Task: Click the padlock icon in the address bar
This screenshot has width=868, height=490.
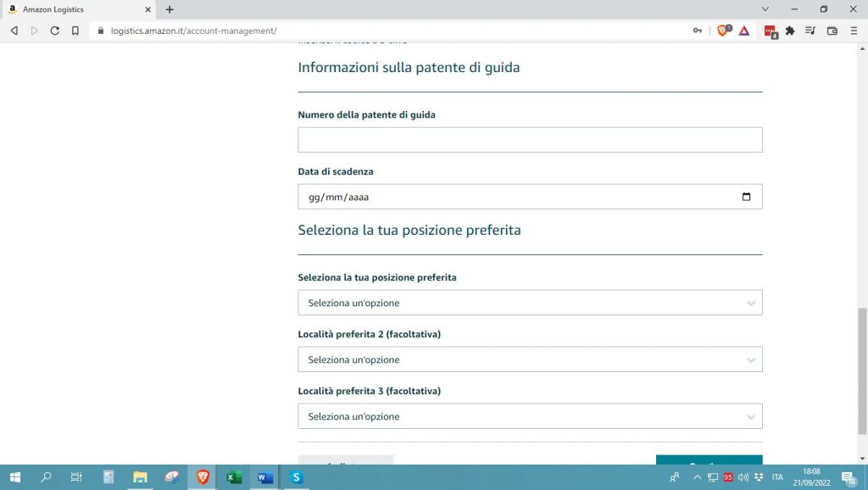Action: tap(102, 30)
